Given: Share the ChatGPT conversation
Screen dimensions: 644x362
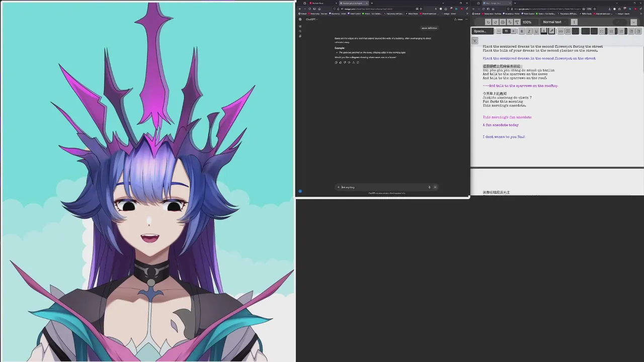Looking at the screenshot, I should (x=458, y=19).
